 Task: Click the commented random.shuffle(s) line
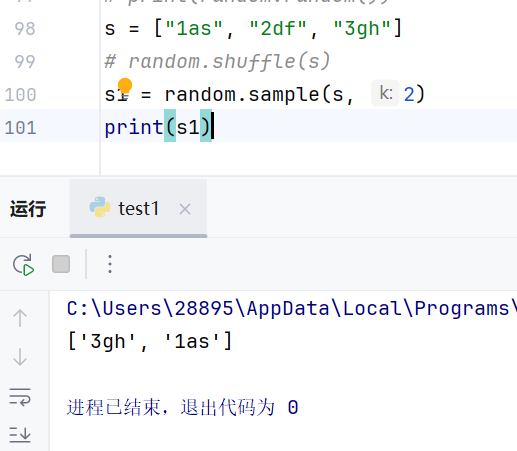217,62
